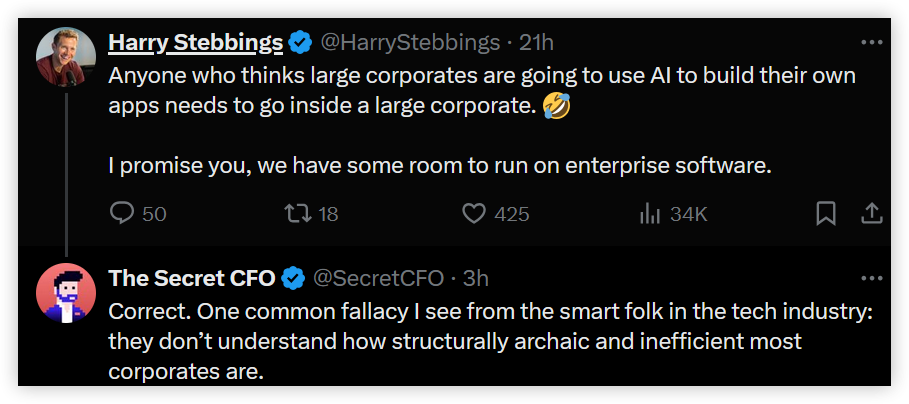Click The Secret CFO display name

pos(192,277)
